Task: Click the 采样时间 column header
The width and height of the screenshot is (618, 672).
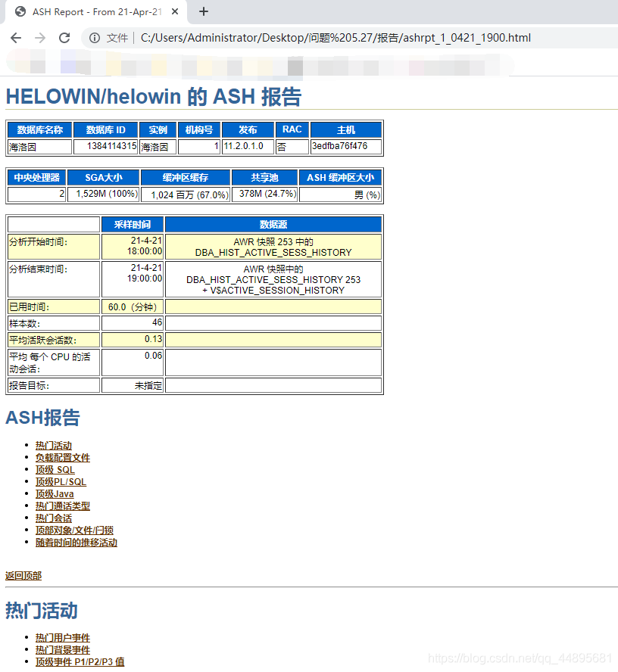Action: click(133, 225)
